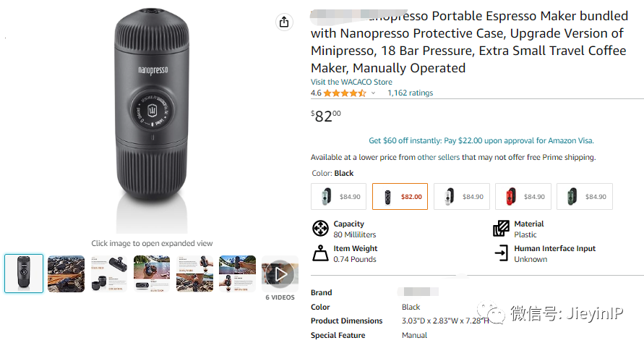
Task: Select the dark green color variant
Action: pos(584,196)
